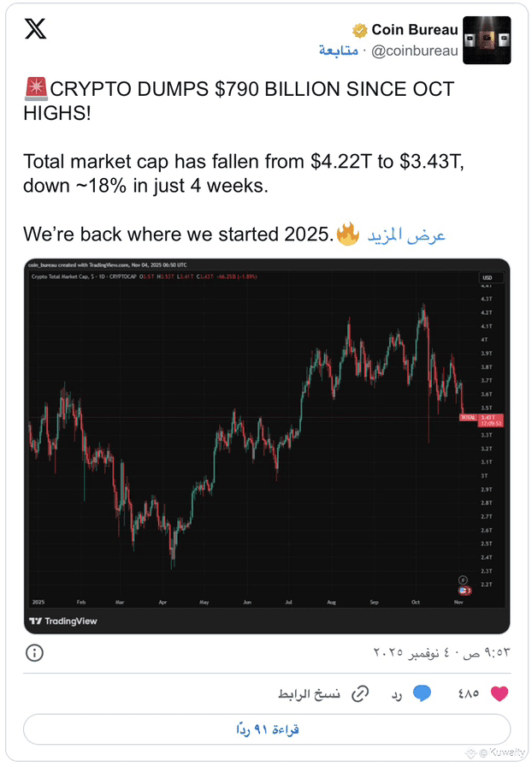The width and height of the screenshot is (532, 767).
Task: Click the Coin Bureau display name
Action: tap(414, 30)
